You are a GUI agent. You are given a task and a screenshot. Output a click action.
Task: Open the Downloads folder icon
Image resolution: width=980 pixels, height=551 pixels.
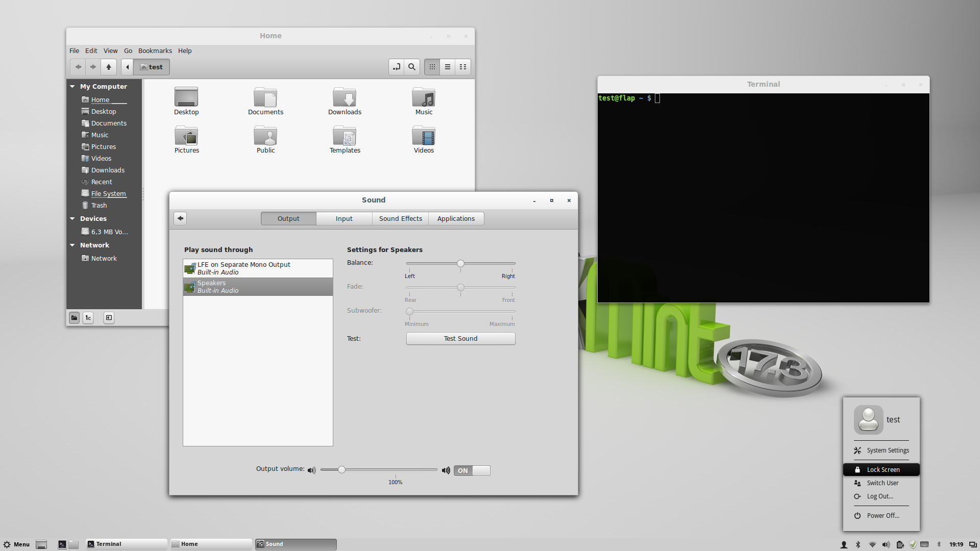click(345, 97)
